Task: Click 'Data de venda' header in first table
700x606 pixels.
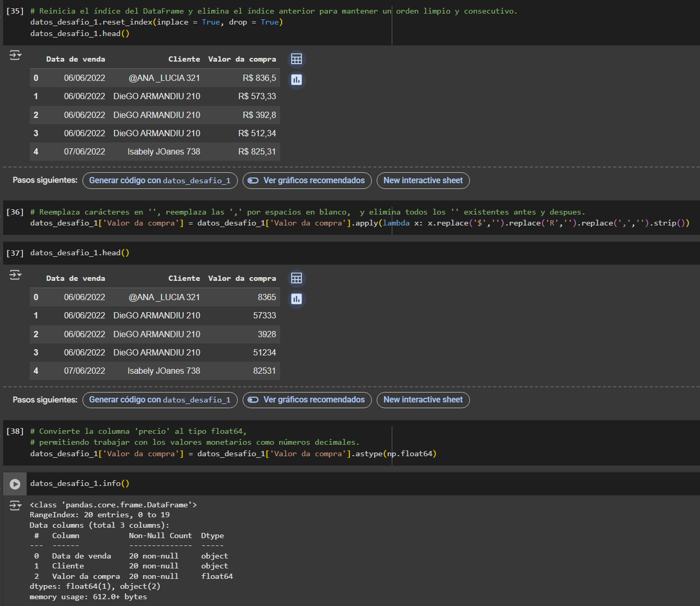Action: tap(76, 60)
